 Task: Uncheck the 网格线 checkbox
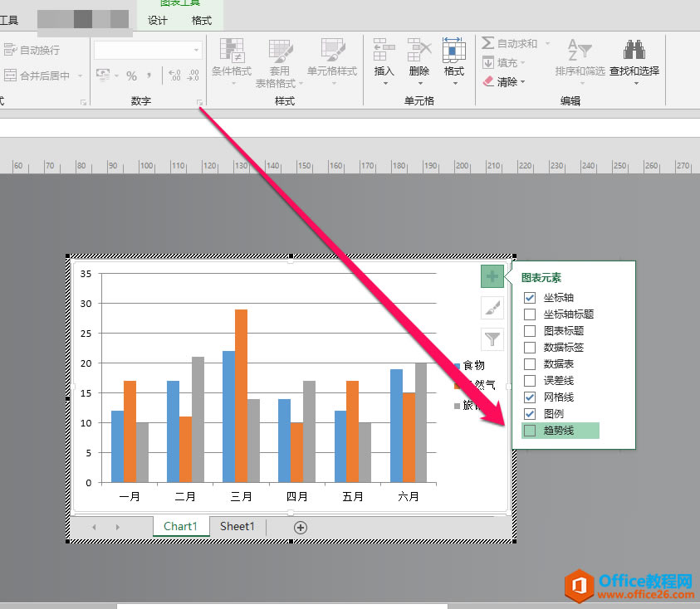530,397
